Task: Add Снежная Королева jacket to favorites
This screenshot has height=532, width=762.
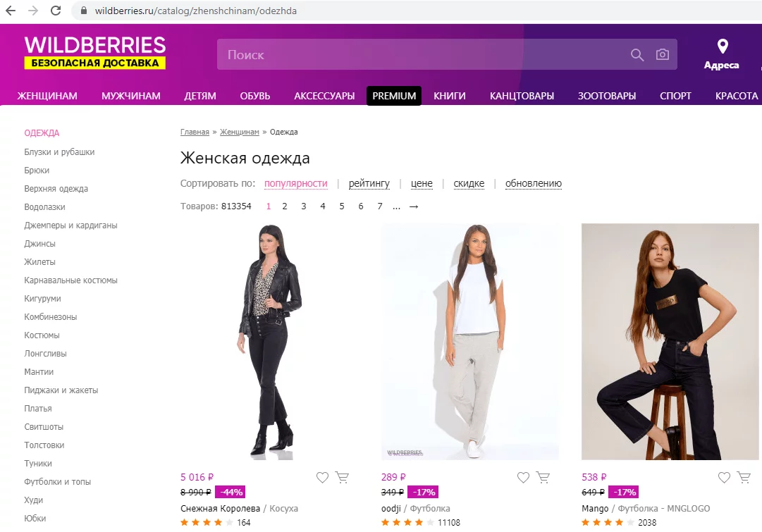Action: pos(322,478)
